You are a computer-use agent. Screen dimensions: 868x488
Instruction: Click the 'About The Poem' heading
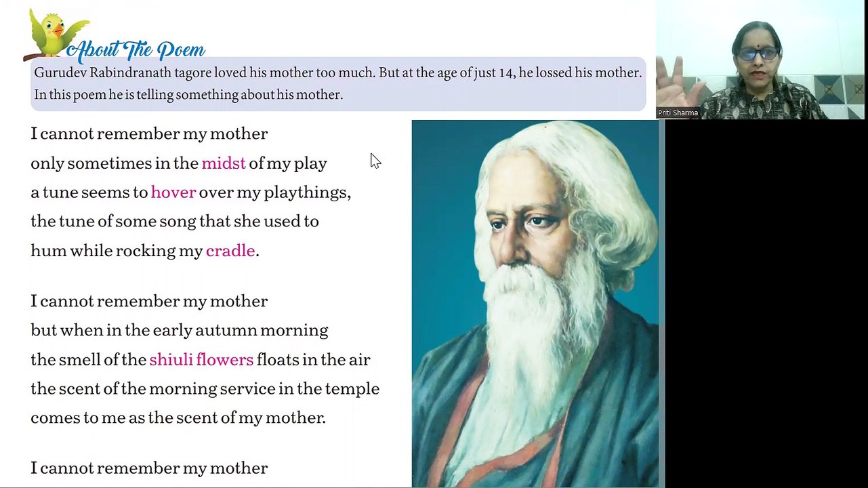(136, 49)
